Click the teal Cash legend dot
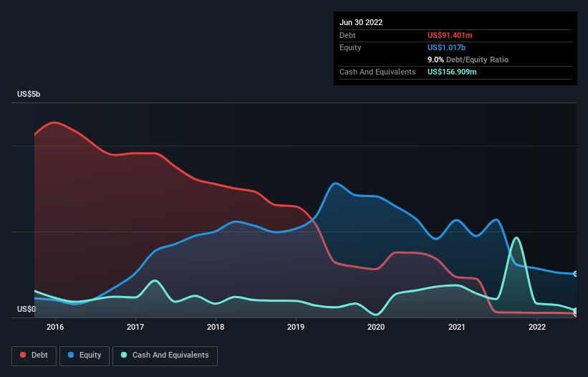The width and height of the screenshot is (588, 377). [124, 355]
